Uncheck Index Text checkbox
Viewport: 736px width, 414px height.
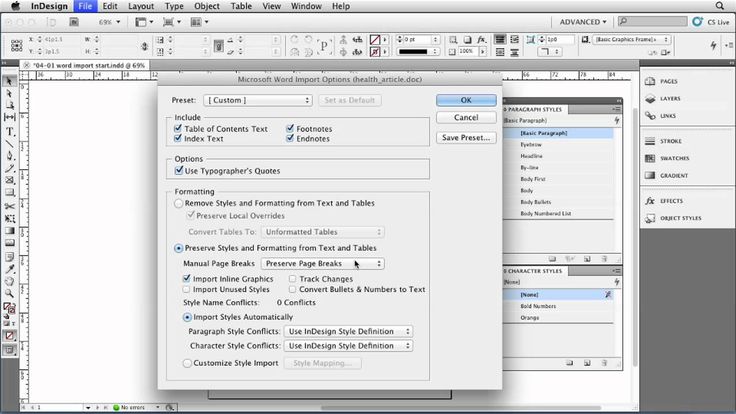(178, 138)
